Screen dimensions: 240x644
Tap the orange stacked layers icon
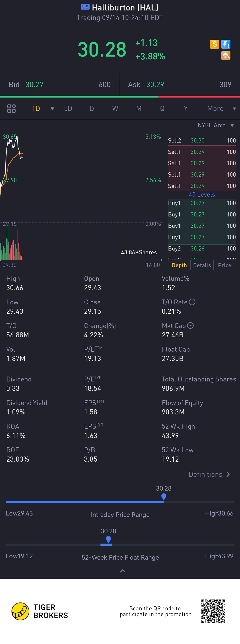tap(226, 55)
